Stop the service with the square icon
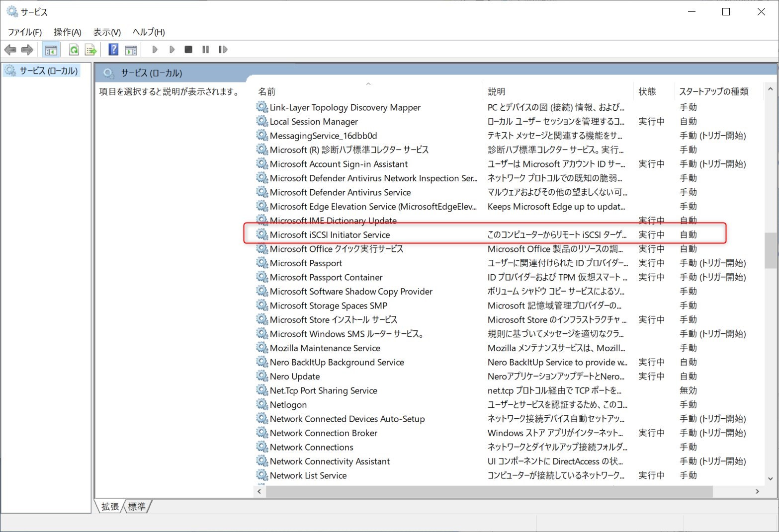The width and height of the screenshot is (779, 532). tap(188, 50)
